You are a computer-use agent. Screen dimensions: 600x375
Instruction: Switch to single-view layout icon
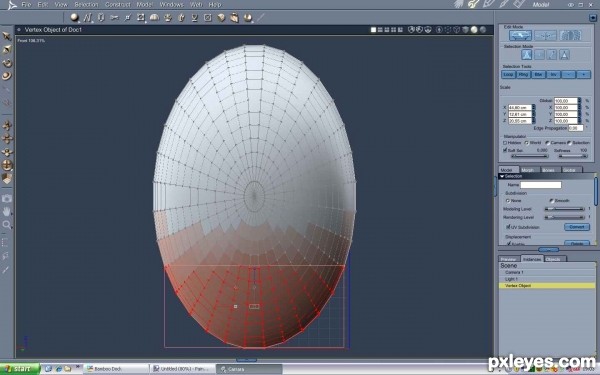coord(373,30)
